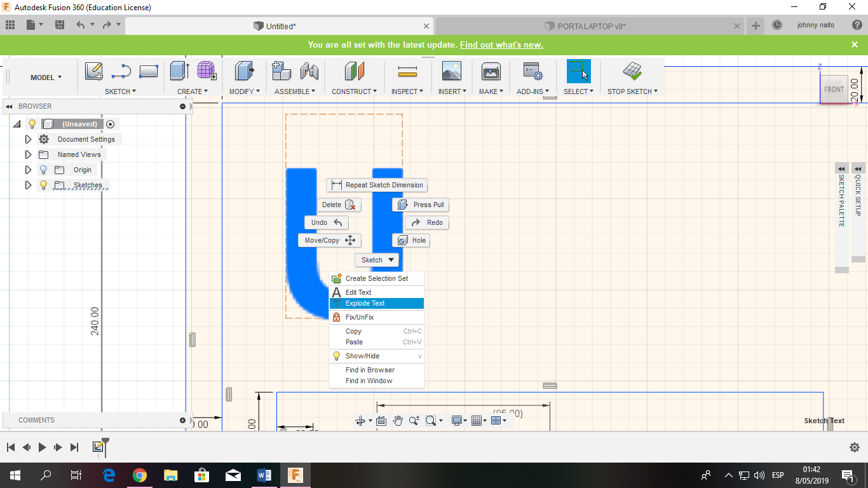Open File Explorer from taskbar
Image resolution: width=868 pixels, height=488 pixels.
[x=171, y=475]
